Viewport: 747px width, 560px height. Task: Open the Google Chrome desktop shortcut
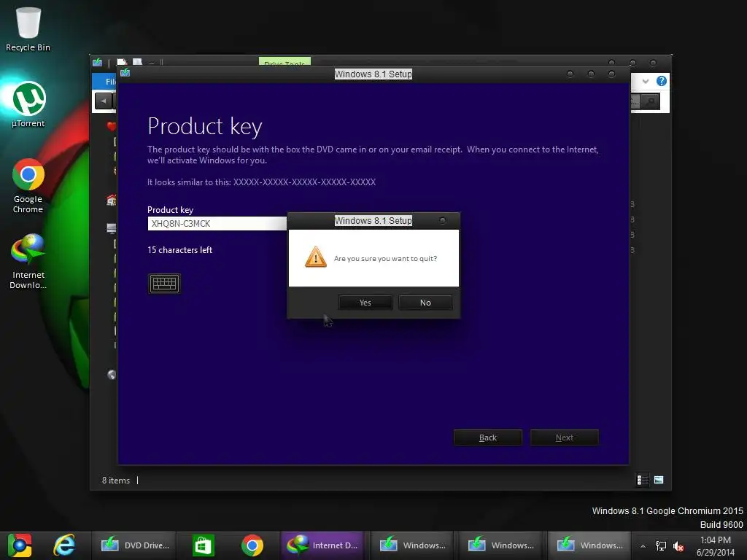click(x=28, y=186)
